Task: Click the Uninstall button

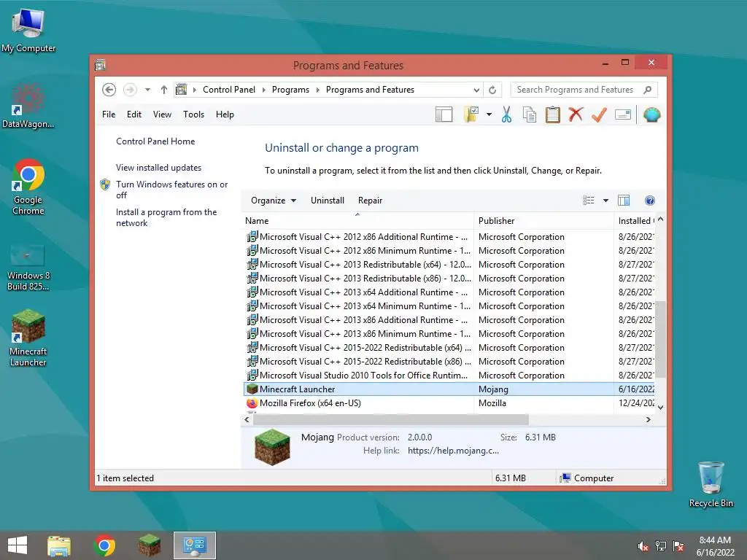Action: pyautogui.click(x=328, y=201)
